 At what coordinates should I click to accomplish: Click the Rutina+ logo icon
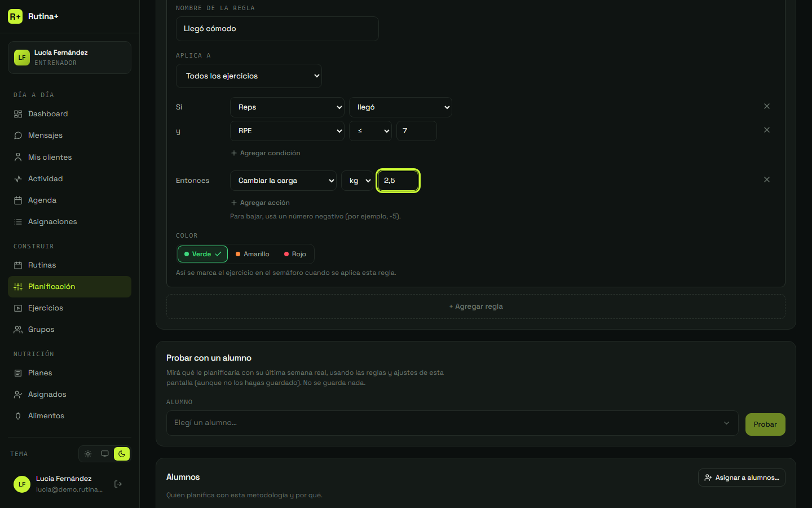tap(15, 16)
